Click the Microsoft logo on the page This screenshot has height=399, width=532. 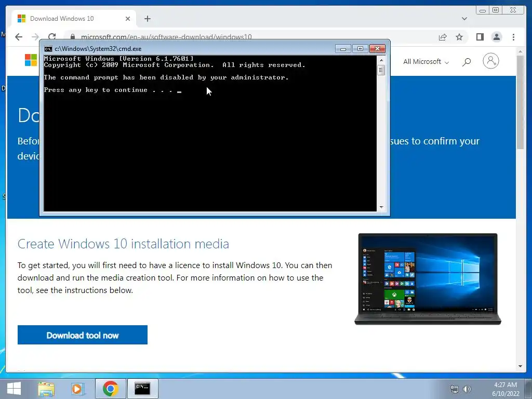pyautogui.click(x=31, y=60)
